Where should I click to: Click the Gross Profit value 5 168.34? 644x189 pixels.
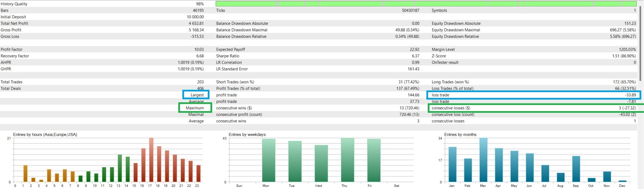coord(196,30)
